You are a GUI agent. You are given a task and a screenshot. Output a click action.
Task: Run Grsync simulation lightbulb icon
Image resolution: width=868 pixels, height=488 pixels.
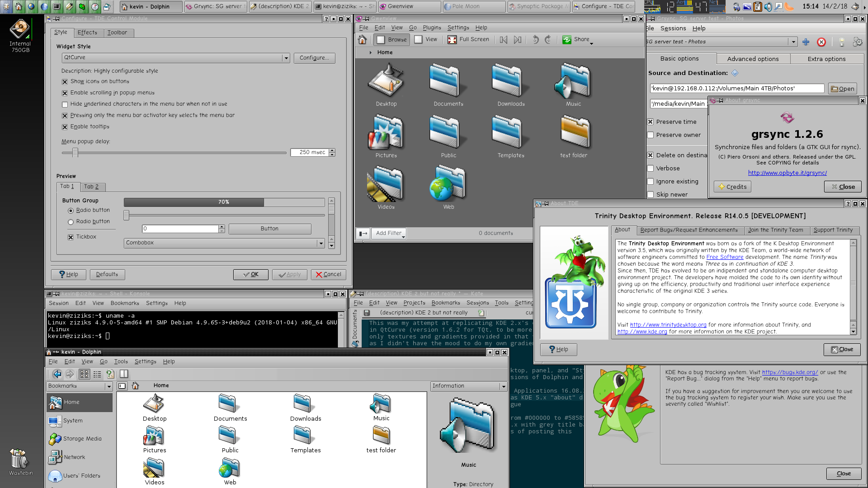click(842, 42)
